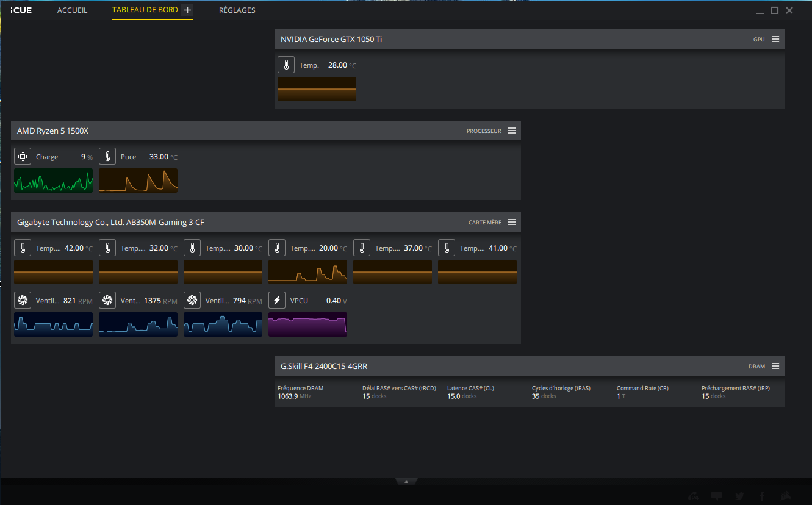This screenshot has height=505, width=812.
Task: Click the AMD Ryzen 5 1500X title
Action: [53, 131]
